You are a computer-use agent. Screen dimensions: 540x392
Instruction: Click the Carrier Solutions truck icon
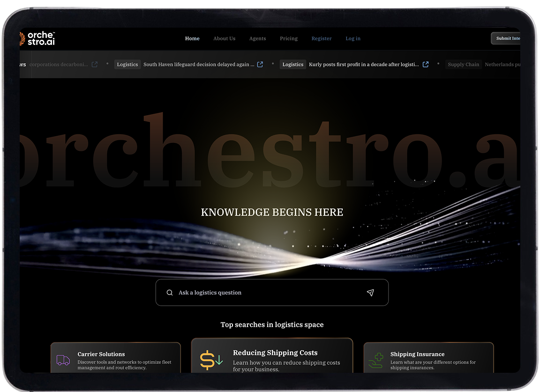point(63,360)
